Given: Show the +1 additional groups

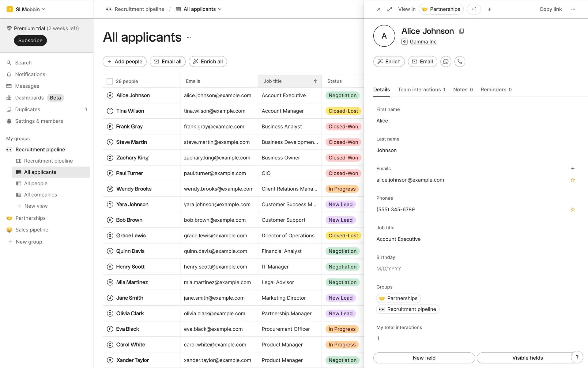Looking at the screenshot, I should 473,9.
